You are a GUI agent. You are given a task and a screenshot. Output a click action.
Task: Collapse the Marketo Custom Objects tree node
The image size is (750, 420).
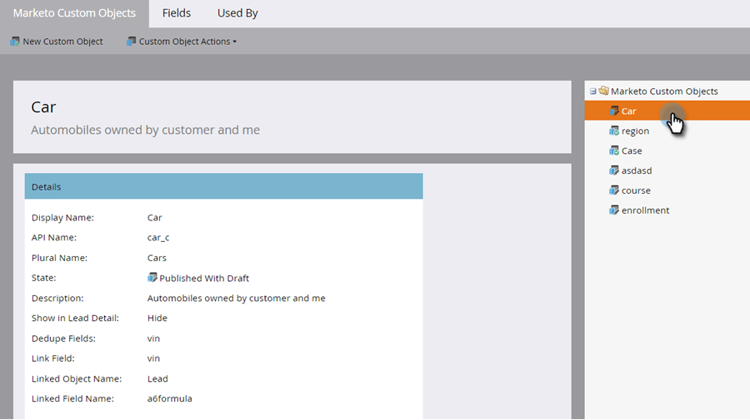593,91
